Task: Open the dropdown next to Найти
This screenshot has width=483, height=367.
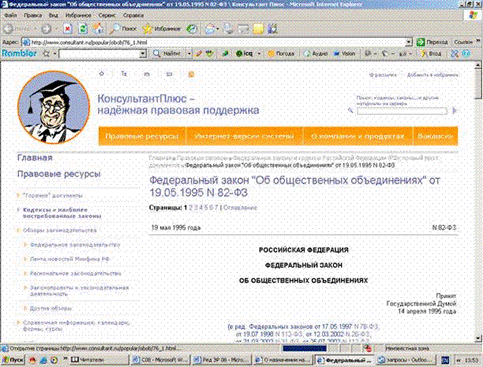Action: click(189, 53)
